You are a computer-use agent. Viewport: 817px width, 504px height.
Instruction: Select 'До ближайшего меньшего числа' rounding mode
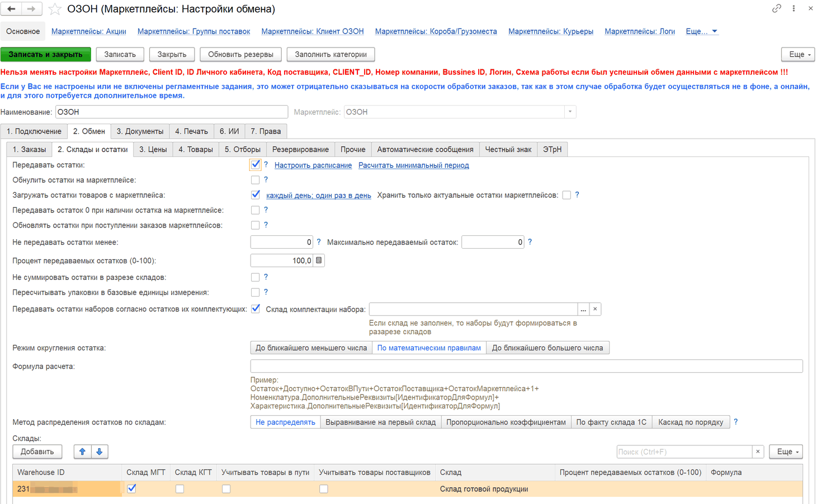[x=311, y=348]
